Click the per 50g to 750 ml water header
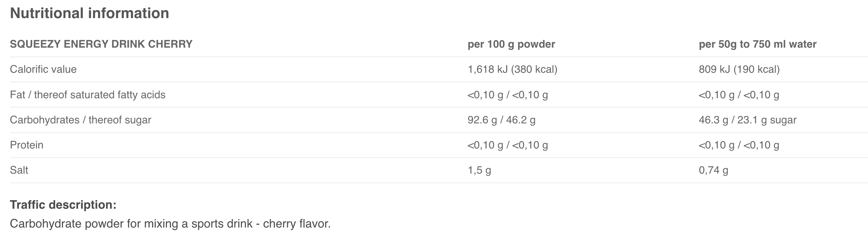The height and width of the screenshot is (246, 868). [x=757, y=44]
